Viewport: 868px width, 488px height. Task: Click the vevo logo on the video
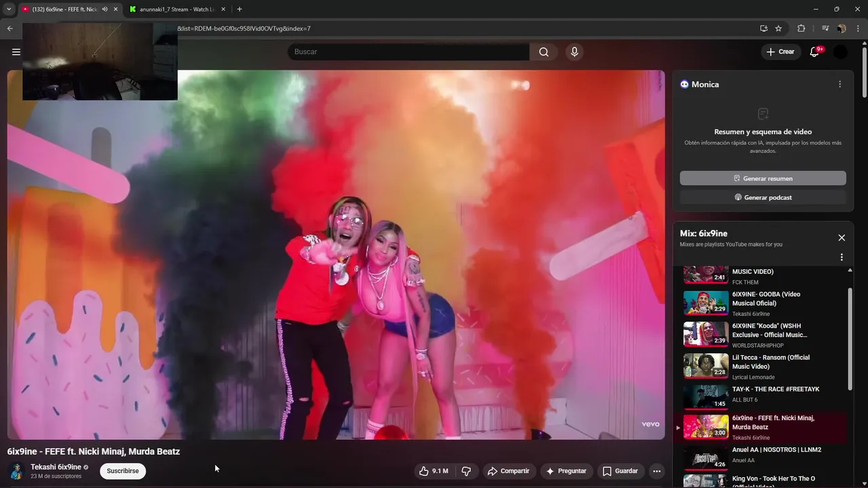pyautogui.click(x=650, y=424)
